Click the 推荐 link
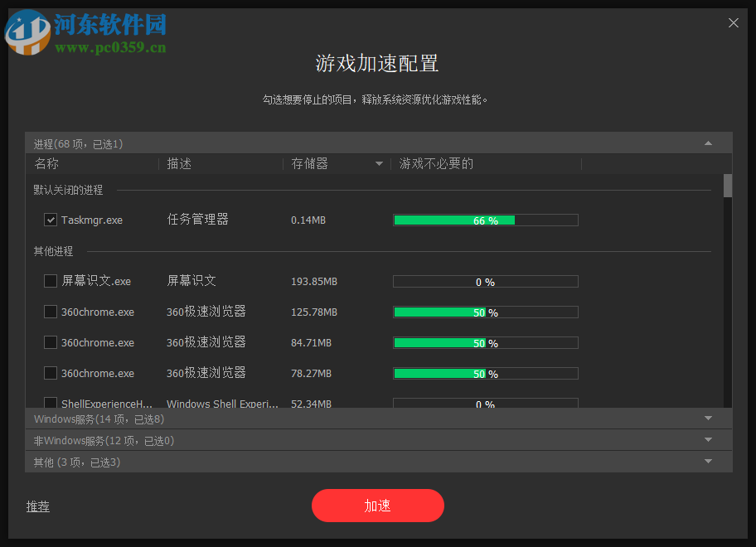The image size is (756, 547). point(38,506)
